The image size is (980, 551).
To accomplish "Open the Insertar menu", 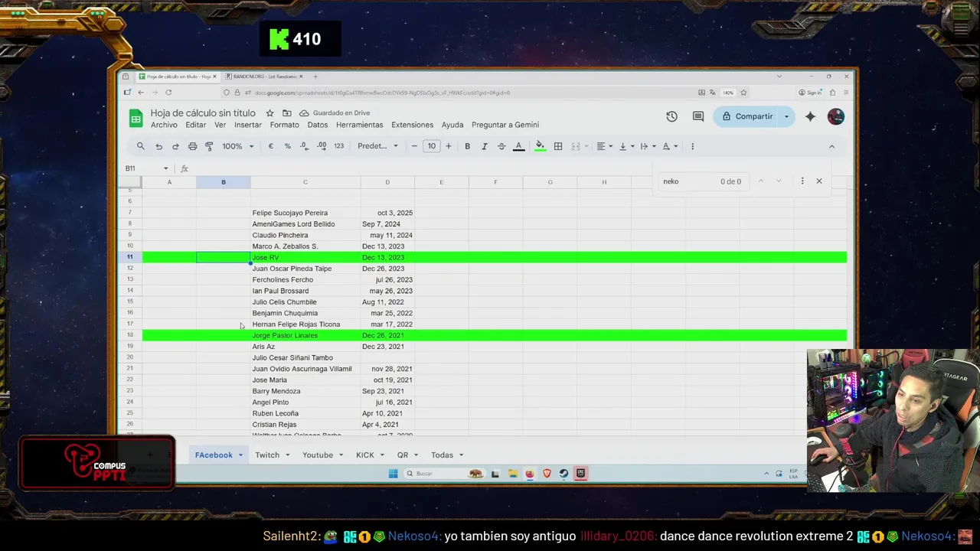I will click(x=248, y=125).
